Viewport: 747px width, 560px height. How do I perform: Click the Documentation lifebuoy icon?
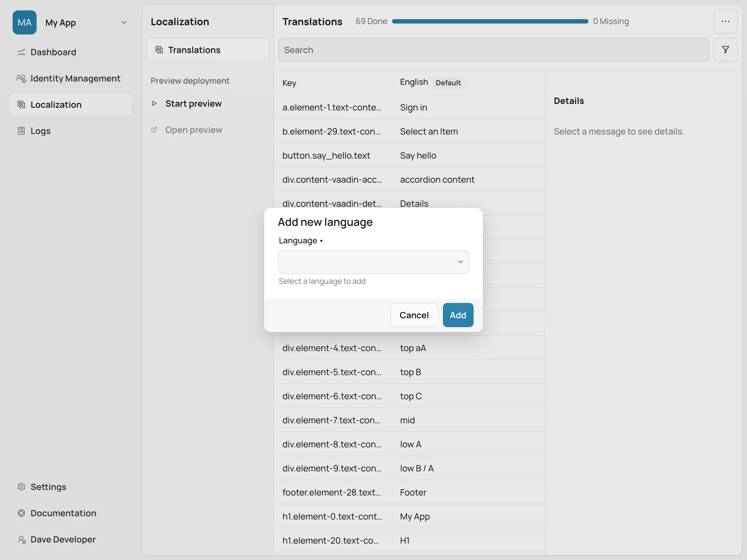point(21,513)
